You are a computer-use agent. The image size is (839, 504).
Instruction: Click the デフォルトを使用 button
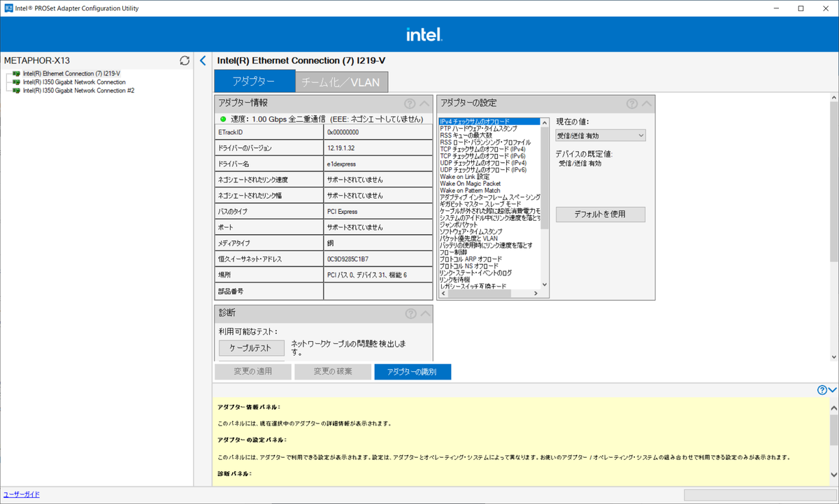(x=601, y=214)
